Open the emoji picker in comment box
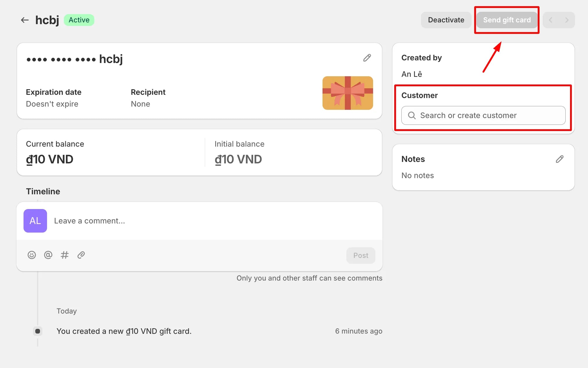The height and width of the screenshot is (368, 588). 32,255
